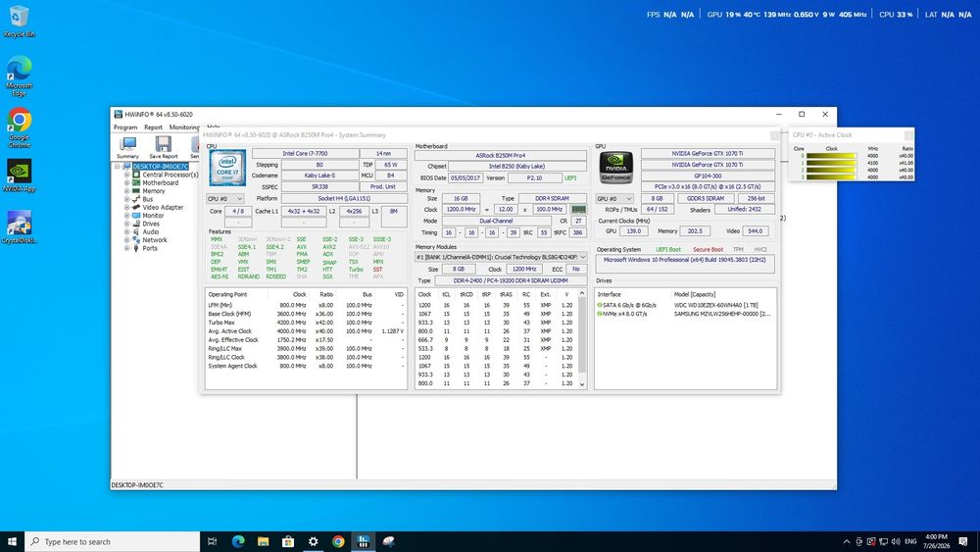Click the Summary toolbar icon in HWiNFO
Image resolution: width=980 pixels, height=552 pixels.
(127, 147)
